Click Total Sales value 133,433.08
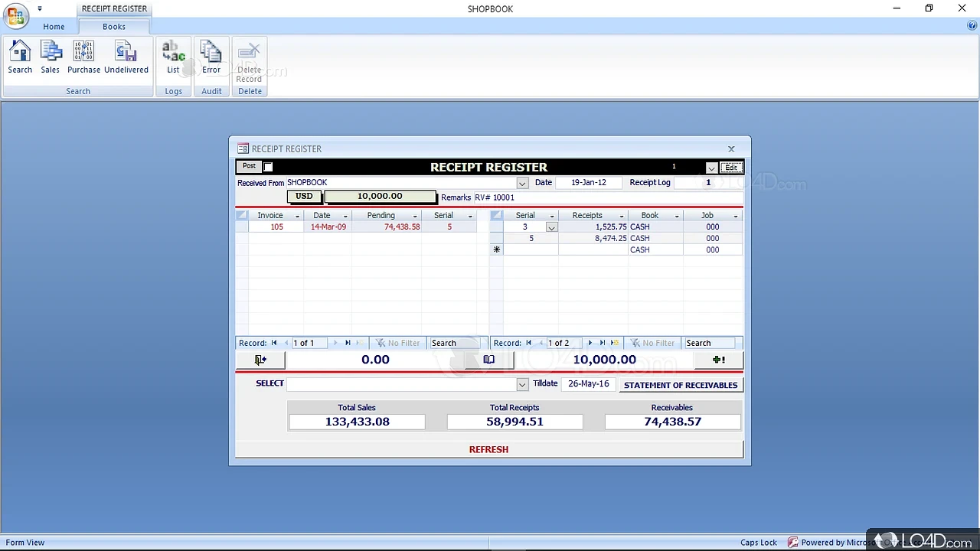Screen dimensions: 980x551 click(357, 422)
